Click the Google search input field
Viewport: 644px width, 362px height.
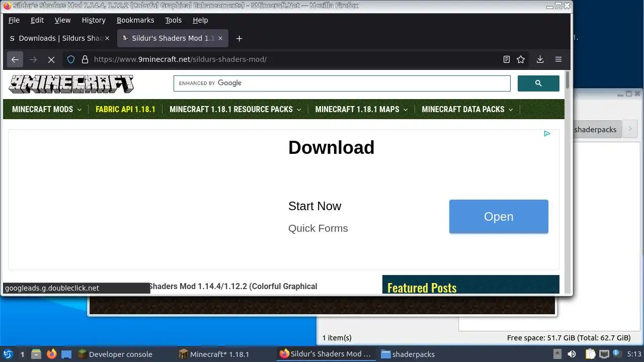pos(342,83)
